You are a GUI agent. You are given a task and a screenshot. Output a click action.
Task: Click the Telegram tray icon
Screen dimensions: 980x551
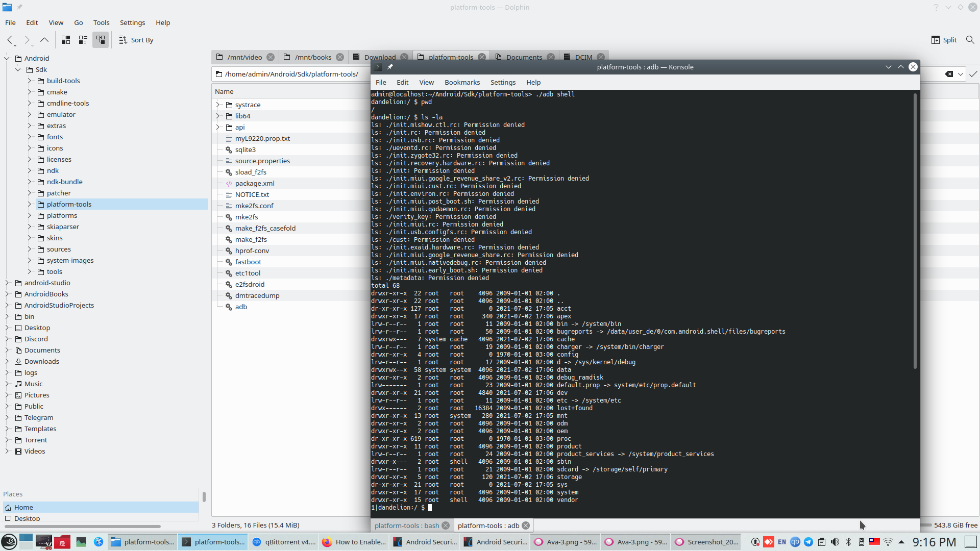pos(808,542)
